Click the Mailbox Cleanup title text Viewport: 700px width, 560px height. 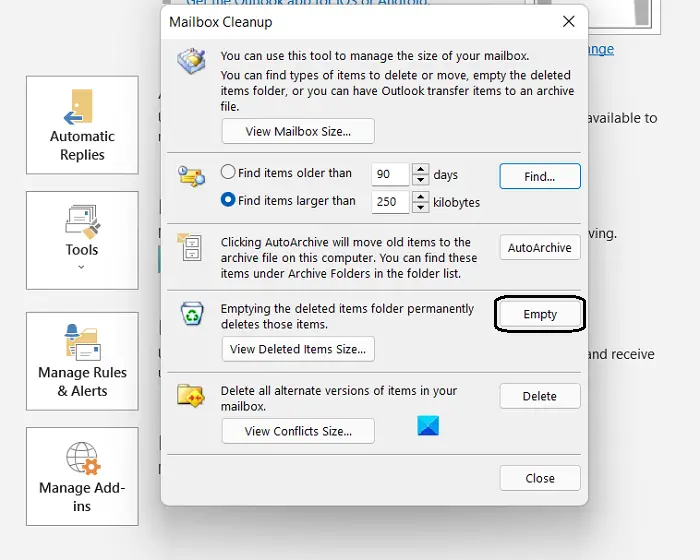221,22
